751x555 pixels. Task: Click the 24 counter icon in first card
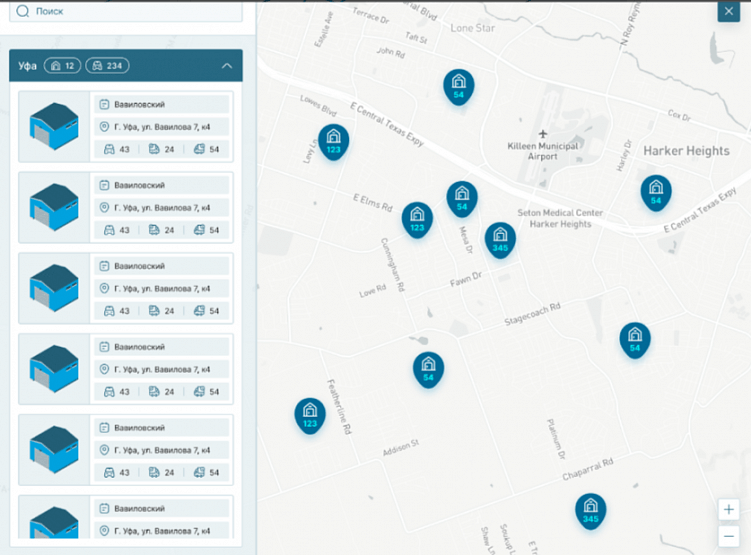154,149
